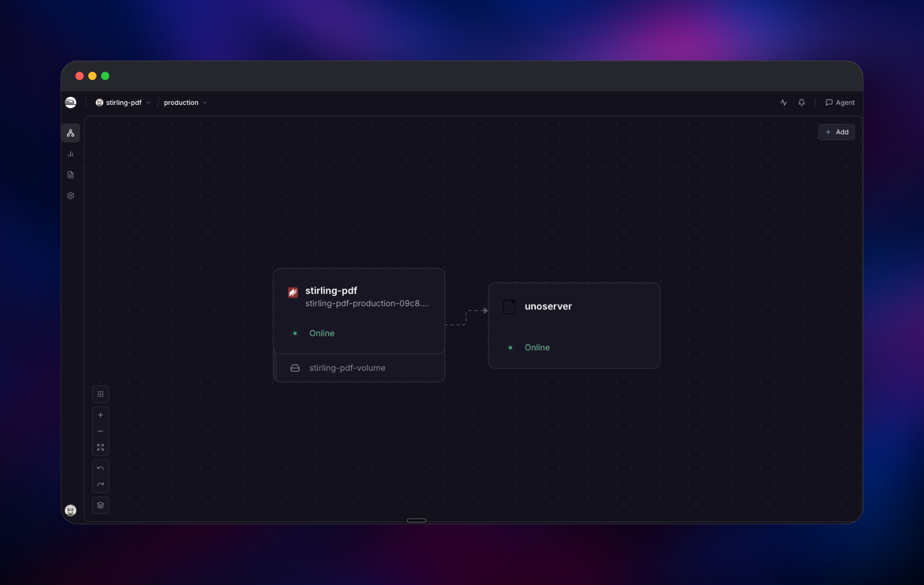Click the Add button
The width and height of the screenshot is (924, 585).
pyautogui.click(x=836, y=132)
